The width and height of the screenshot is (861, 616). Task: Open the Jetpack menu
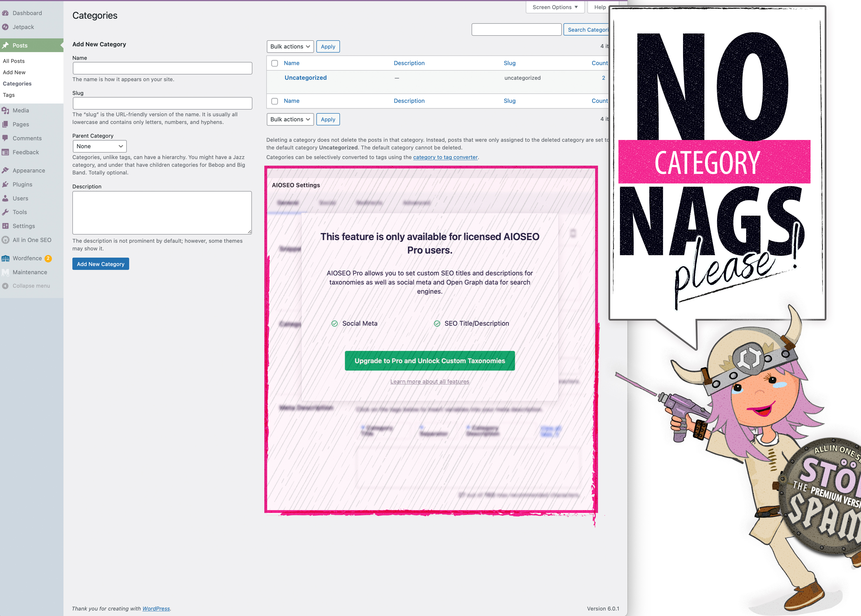pyautogui.click(x=23, y=27)
